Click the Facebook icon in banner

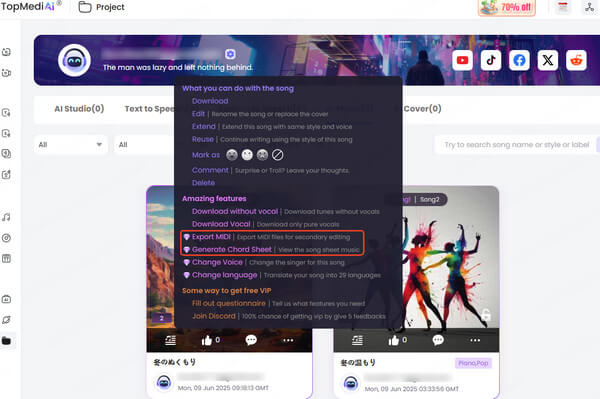tap(519, 60)
